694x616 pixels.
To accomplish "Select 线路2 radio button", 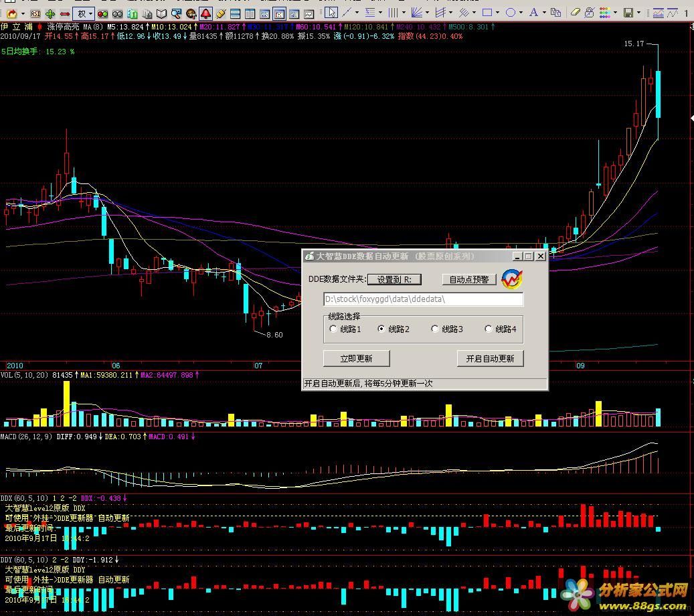I will (x=381, y=329).
